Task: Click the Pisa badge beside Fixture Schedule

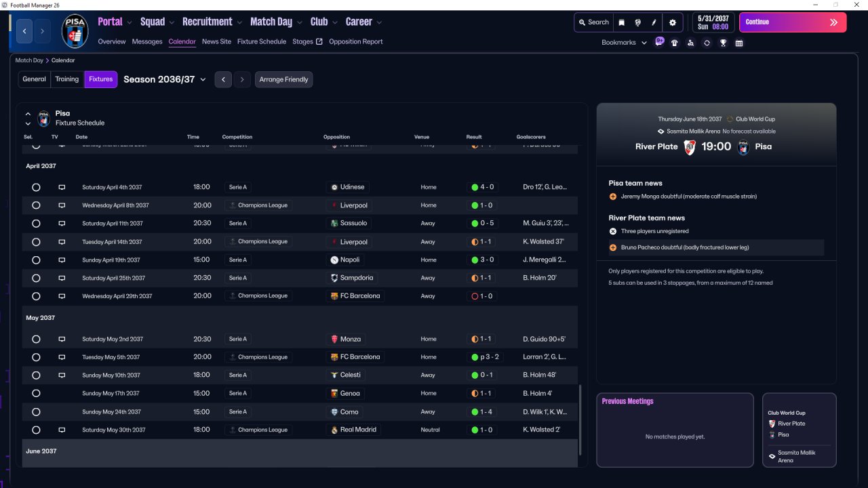Action: pyautogui.click(x=44, y=119)
